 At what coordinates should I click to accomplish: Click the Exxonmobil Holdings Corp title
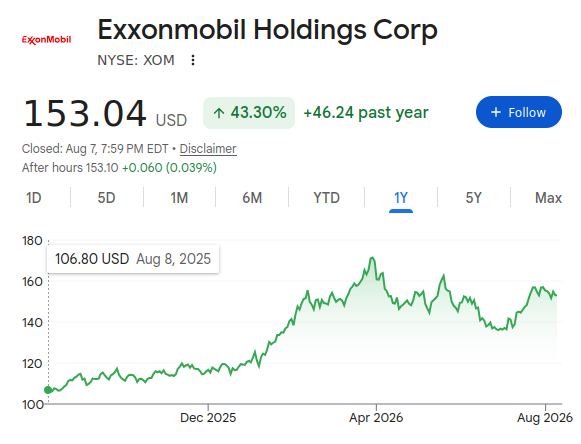(x=267, y=30)
